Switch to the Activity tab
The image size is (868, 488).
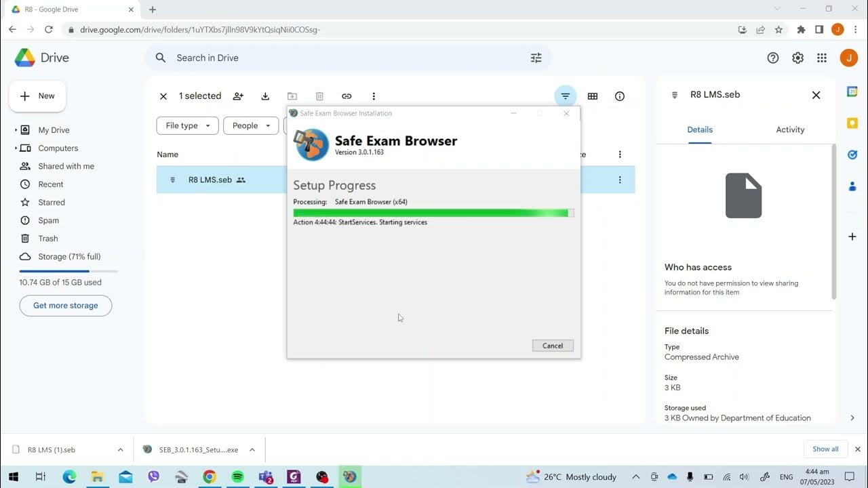coord(790,129)
